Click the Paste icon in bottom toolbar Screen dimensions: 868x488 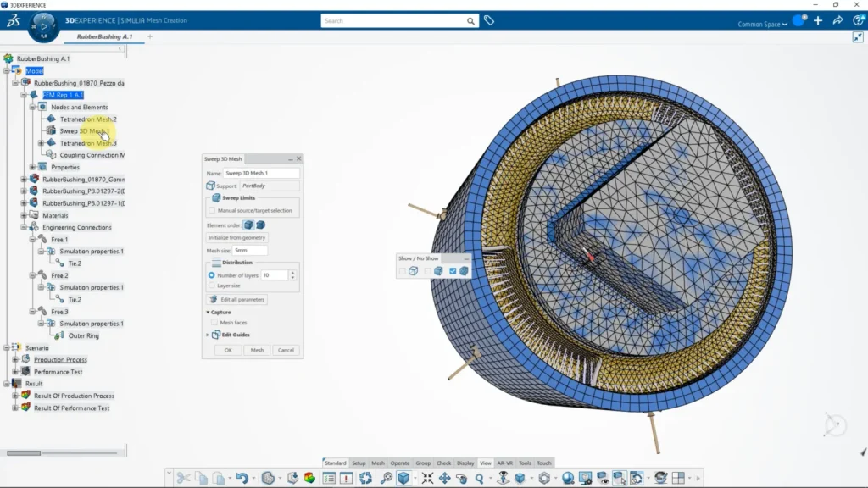[219, 478]
